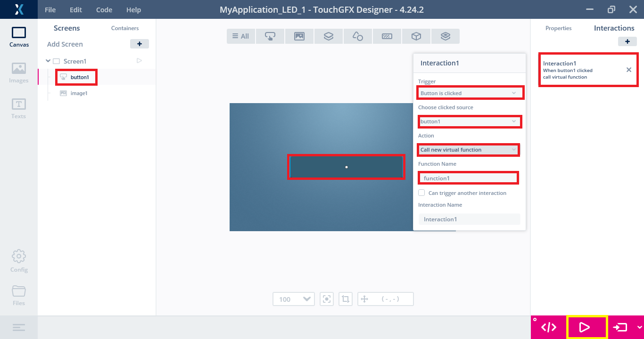
Task: Open the Containers widget category
Action: click(x=329, y=36)
